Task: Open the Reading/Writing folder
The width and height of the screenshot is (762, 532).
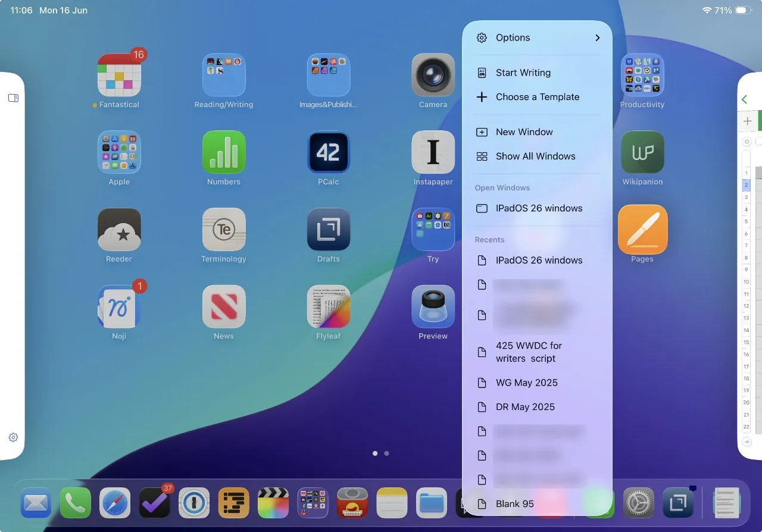Action: tap(224, 75)
